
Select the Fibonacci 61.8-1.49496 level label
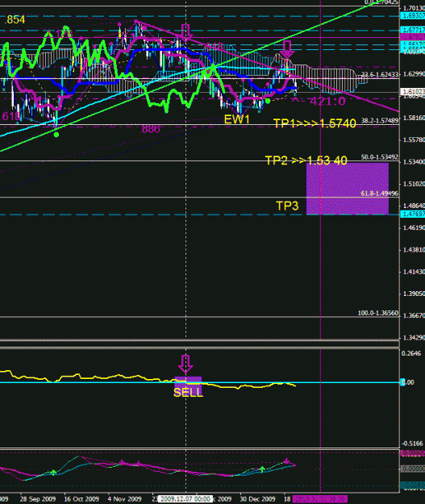pyautogui.click(x=380, y=194)
